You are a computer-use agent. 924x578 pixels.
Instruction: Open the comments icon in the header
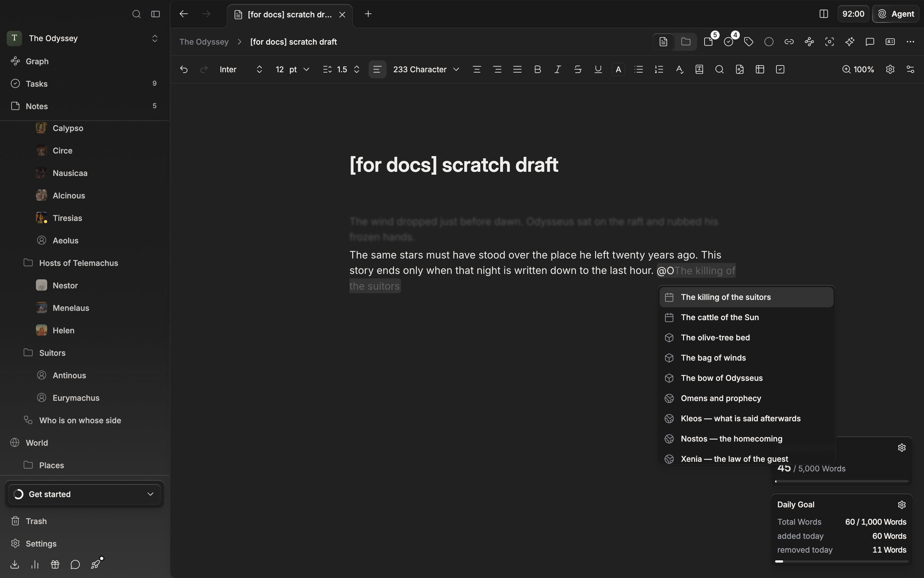pyautogui.click(x=870, y=42)
